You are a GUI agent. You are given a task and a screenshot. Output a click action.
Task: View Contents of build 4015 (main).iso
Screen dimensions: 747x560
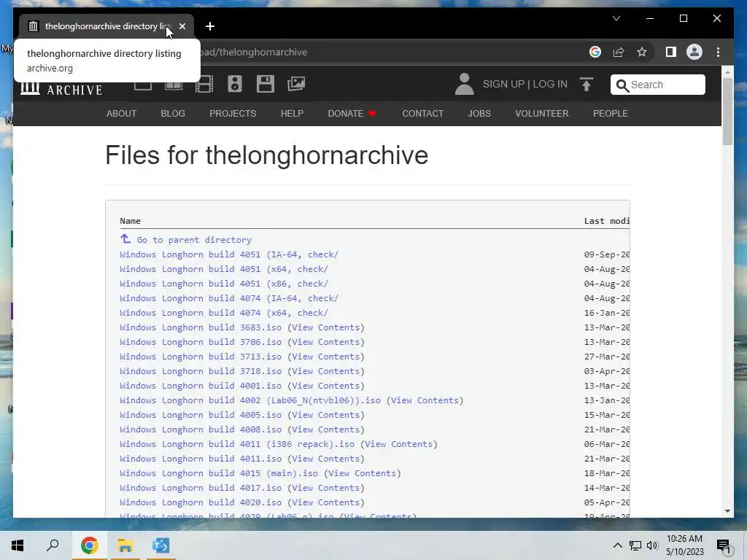coord(363,473)
